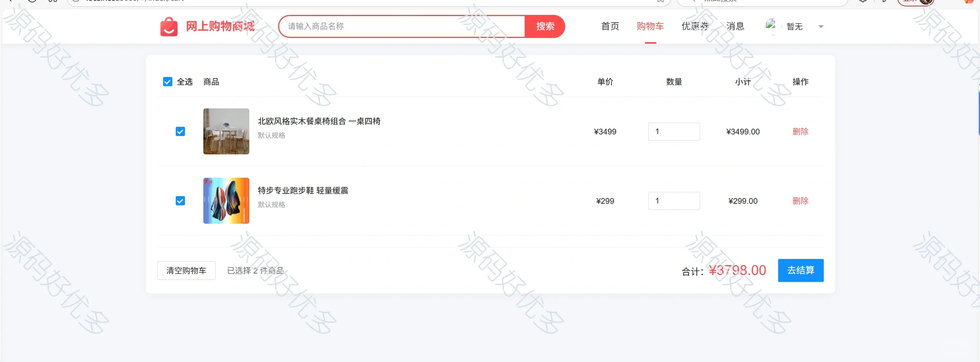
Task: Select the 购物车 cart tab
Action: click(650, 26)
